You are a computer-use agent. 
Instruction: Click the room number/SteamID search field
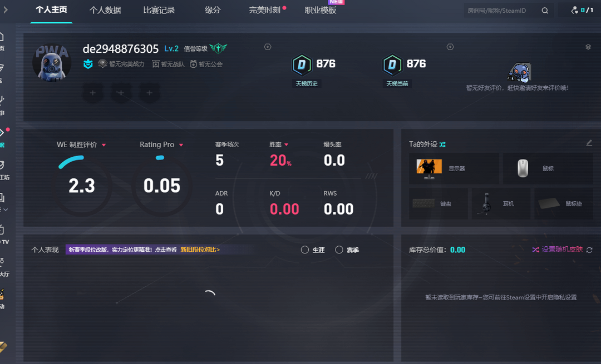tap(501, 11)
